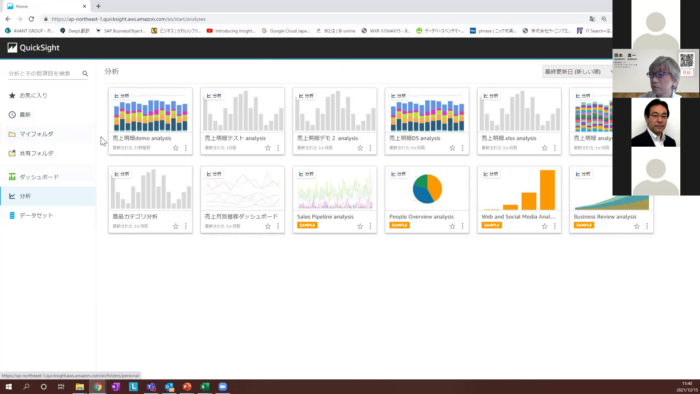Viewport: 700px width, 394px height.
Task: Open Excel from the Windows taskbar
Action: 205,386
